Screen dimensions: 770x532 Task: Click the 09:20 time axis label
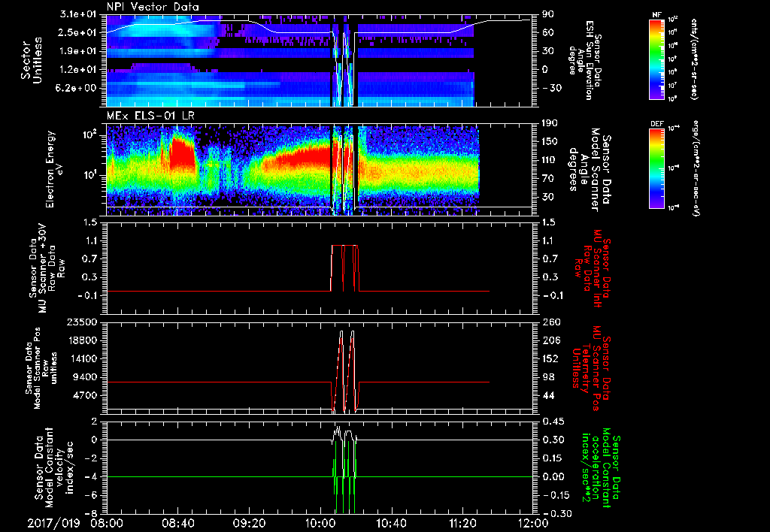pyautogui.click(x=249, y=522)
